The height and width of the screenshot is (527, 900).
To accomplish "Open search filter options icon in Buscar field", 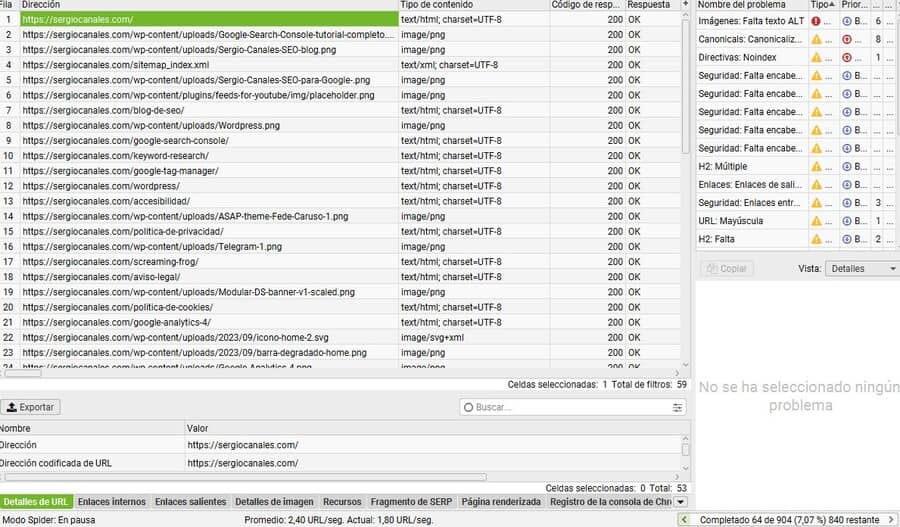I will (x=678, y=408).
